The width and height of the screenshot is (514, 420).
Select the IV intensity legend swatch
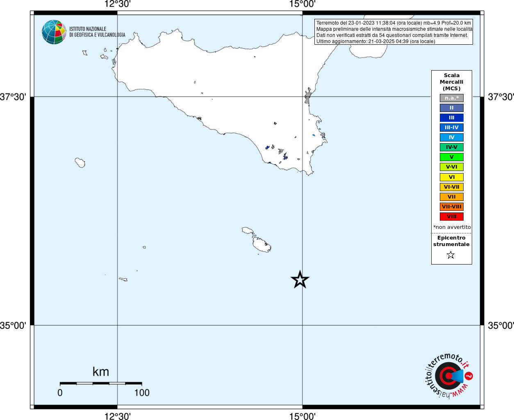click(452, 137)
